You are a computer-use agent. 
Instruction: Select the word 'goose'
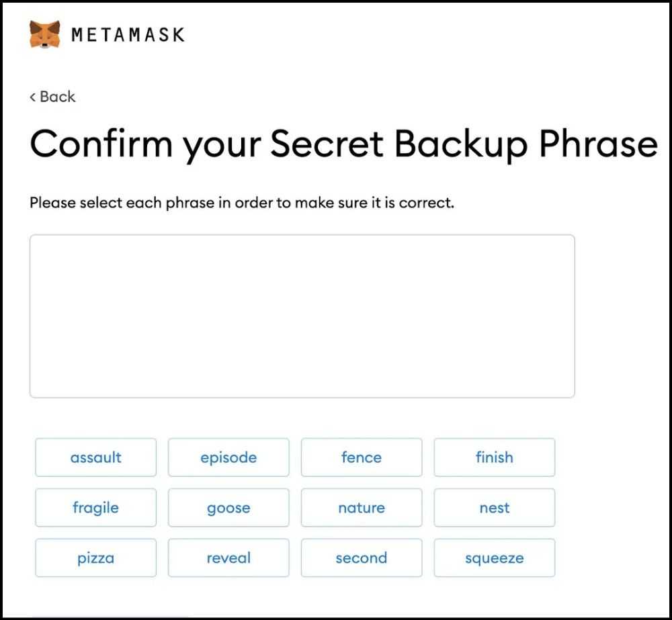click(228, 508)
